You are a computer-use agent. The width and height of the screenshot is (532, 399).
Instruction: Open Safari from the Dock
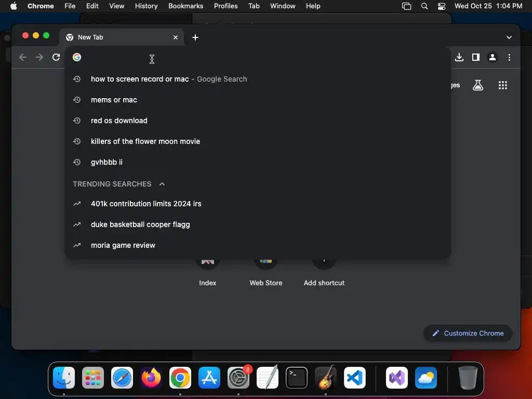pyautogui.click(x=122, y=378)
